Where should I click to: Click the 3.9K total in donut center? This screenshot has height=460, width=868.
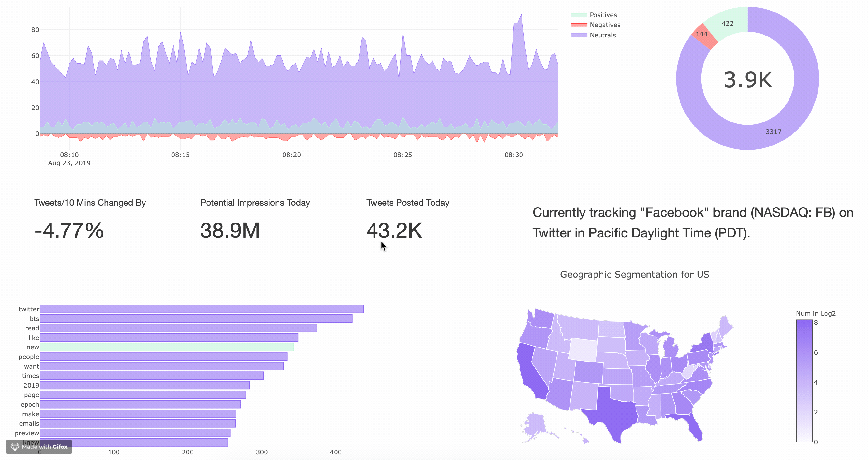point(748,80)
